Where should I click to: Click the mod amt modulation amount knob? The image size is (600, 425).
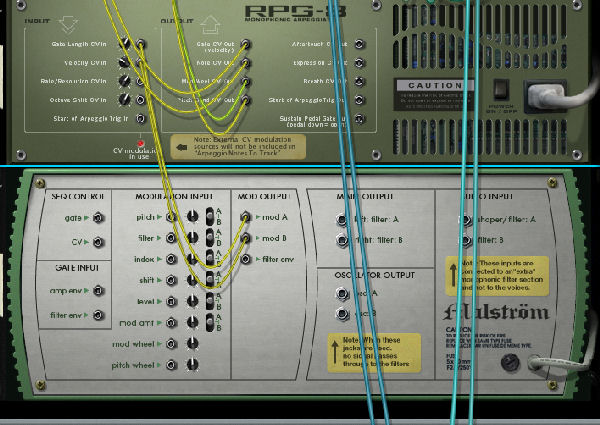click(192, 322)
